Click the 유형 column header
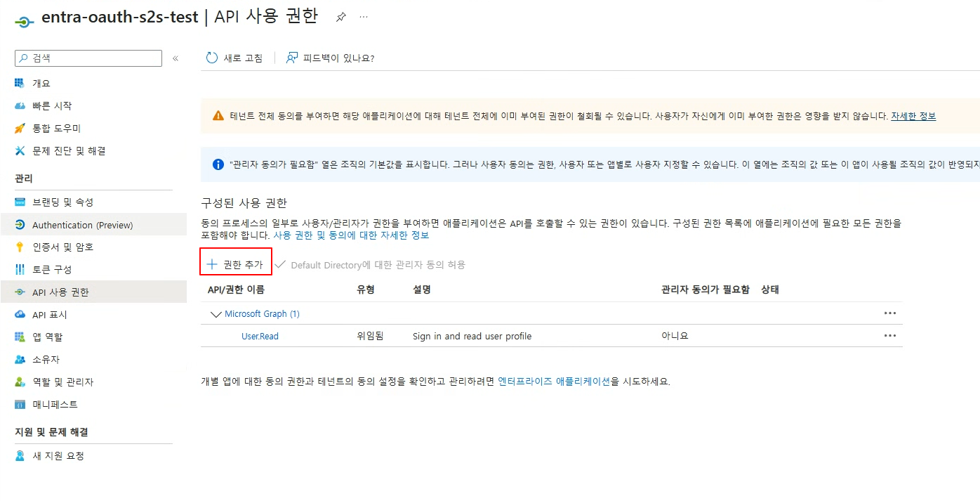980x501 pixels. tap(366, 289)
